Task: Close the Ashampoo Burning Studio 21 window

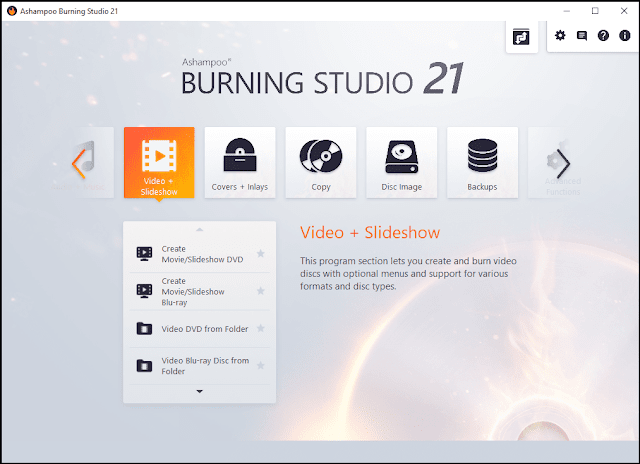Action: (x=624, y=11)
